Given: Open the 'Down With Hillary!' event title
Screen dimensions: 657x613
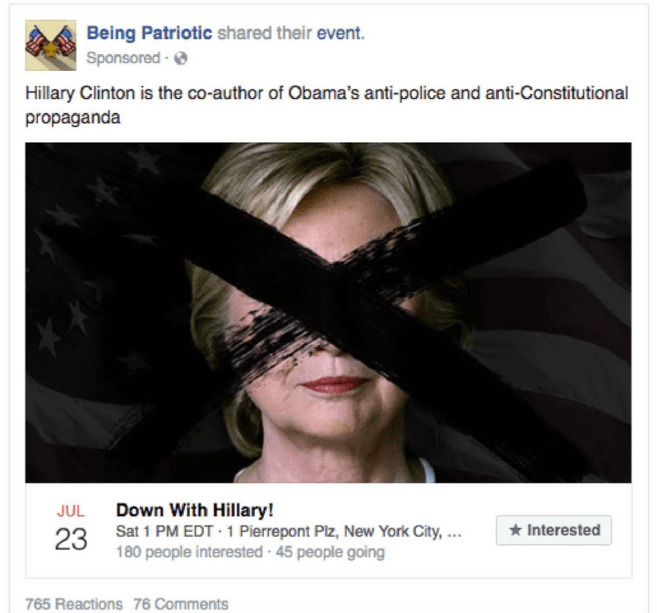Looking at the screenshot, I should (x=195, y=510).
